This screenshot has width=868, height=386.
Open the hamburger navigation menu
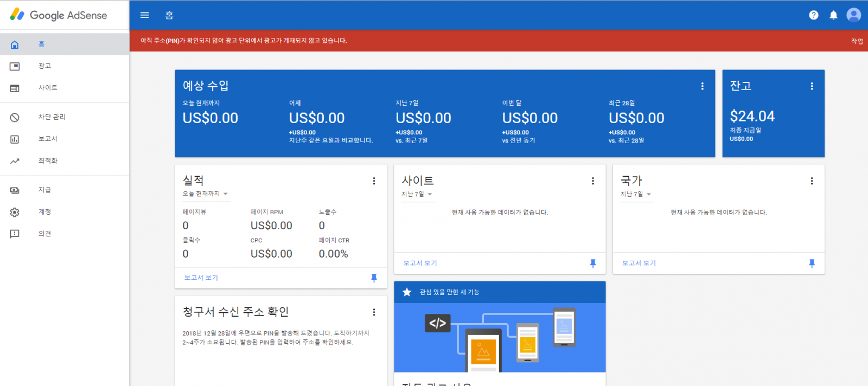[144, 15]
